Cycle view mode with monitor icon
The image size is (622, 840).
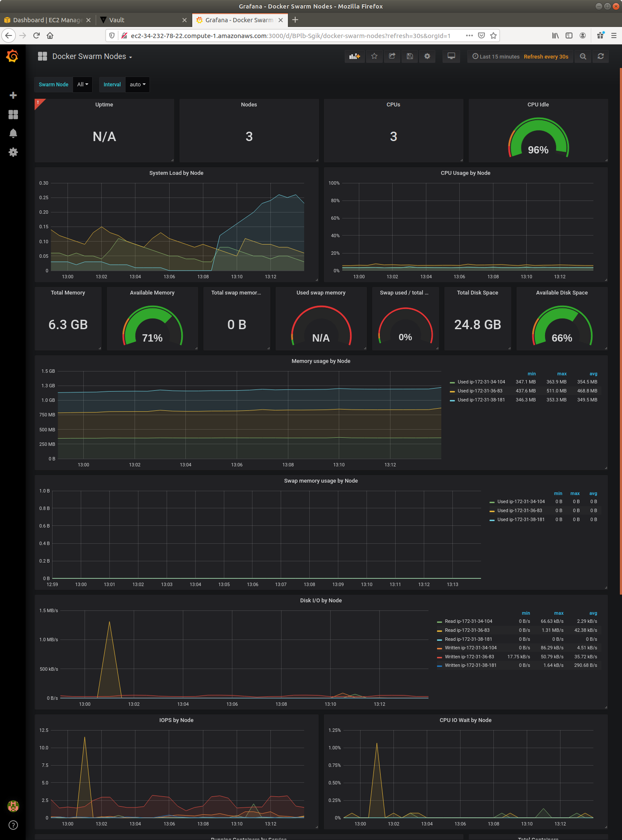click(451, 56)
